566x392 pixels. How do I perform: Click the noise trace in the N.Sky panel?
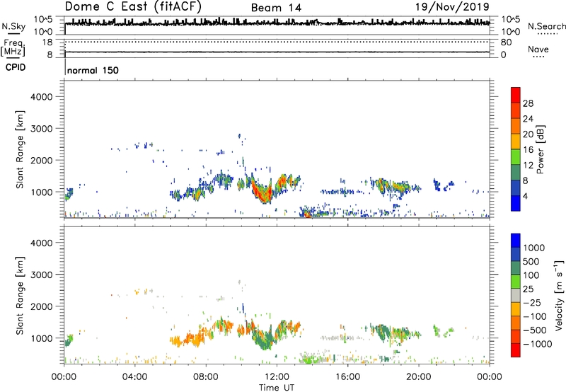pos(277,23)
